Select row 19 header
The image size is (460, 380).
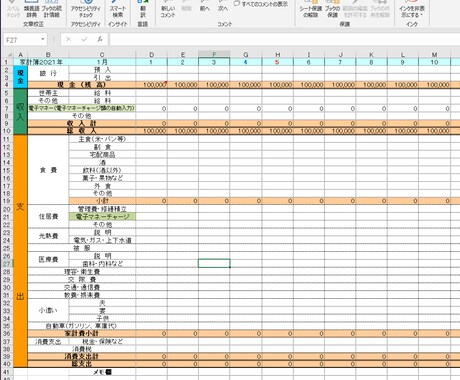tap(7, 201)
